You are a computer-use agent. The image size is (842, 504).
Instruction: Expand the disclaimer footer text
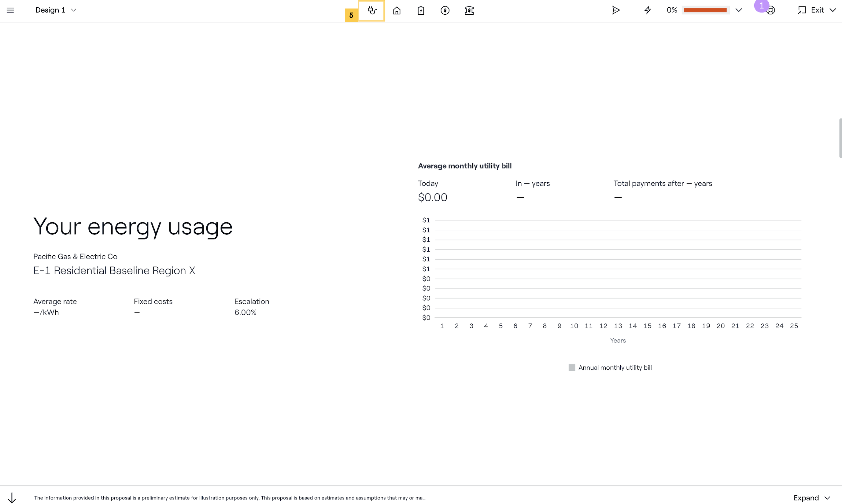pos(811,498)
